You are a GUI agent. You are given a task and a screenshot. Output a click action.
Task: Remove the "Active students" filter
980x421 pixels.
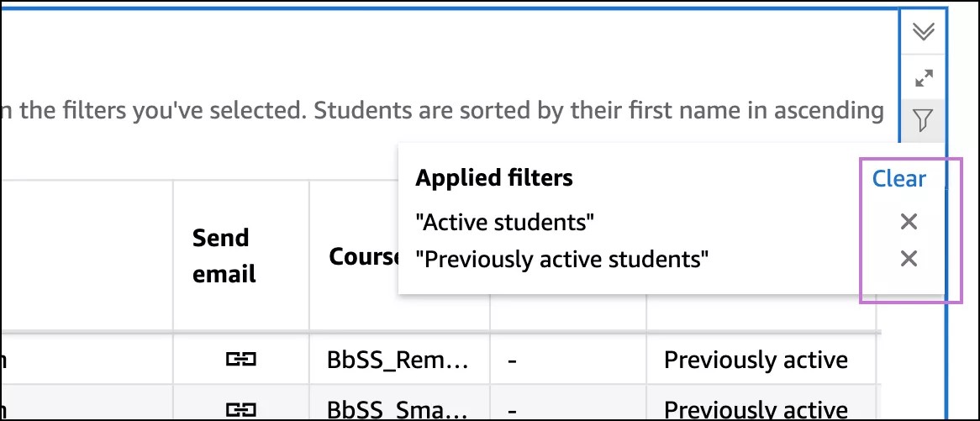point(908,222)
